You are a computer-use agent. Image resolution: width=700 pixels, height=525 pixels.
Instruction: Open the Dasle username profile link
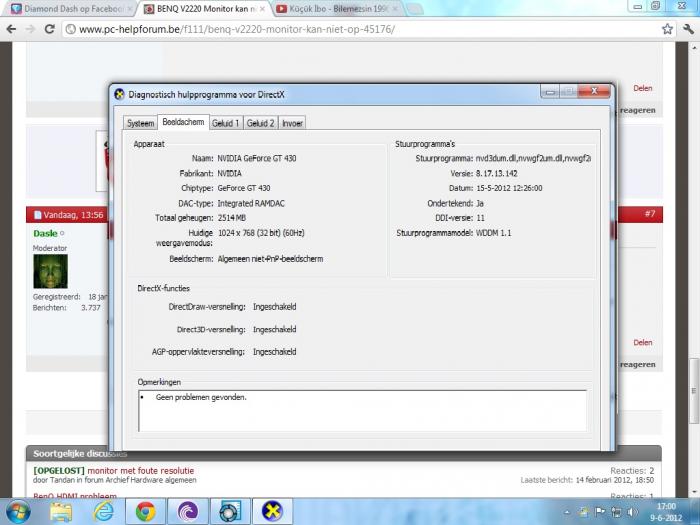pyautogui.click(x=45, y=233)
